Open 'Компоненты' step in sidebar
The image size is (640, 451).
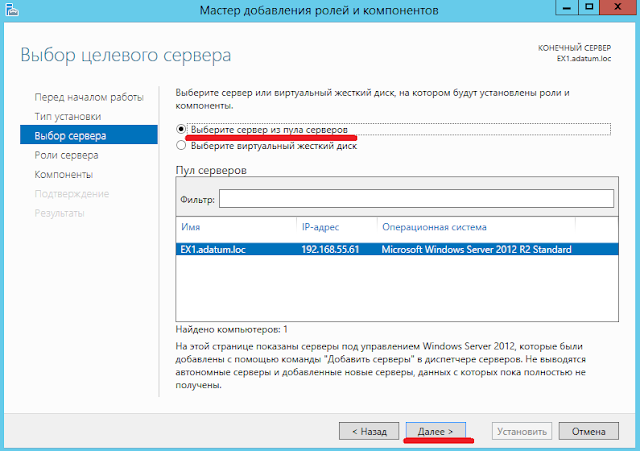64,174
